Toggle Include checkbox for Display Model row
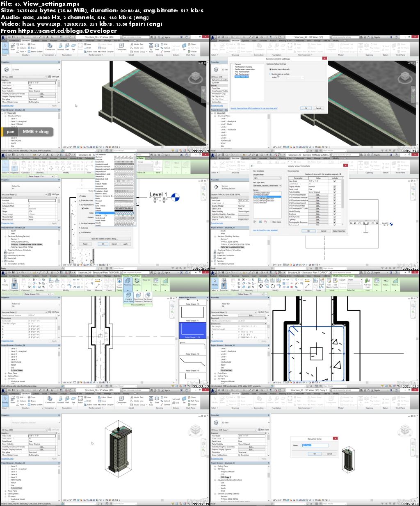The width and height of the screenshot is (420, 506). (335, 187)
